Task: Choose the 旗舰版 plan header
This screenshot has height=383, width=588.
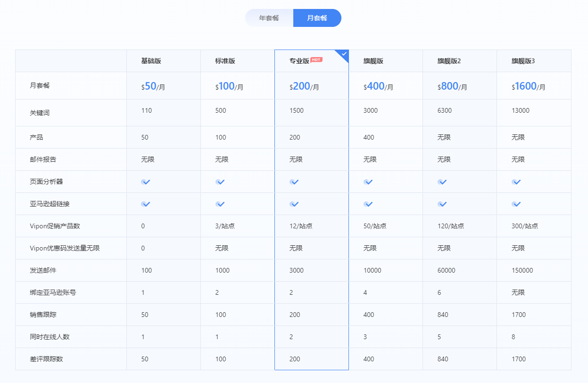Action: pyautogui.click(x=373, y=61)
